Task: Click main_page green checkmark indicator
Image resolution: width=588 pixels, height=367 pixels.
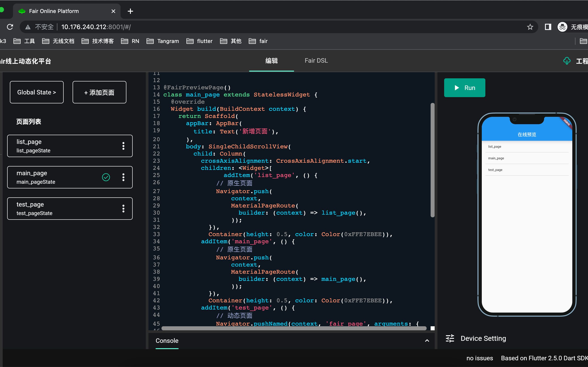Action: (x=106, y=177)
